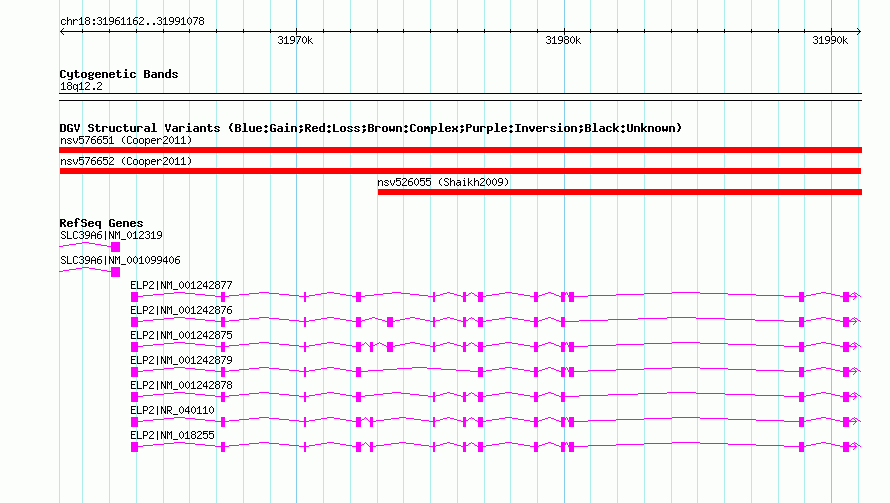Click the left arrowhead of the ruler
The image size is (890, 503).
62,32
